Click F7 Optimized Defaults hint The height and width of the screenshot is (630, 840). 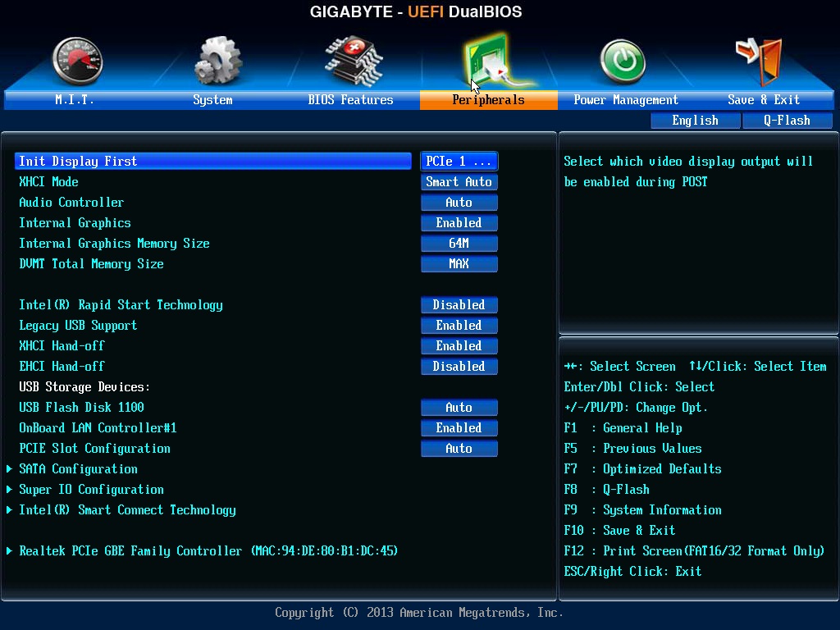(642, 468)
